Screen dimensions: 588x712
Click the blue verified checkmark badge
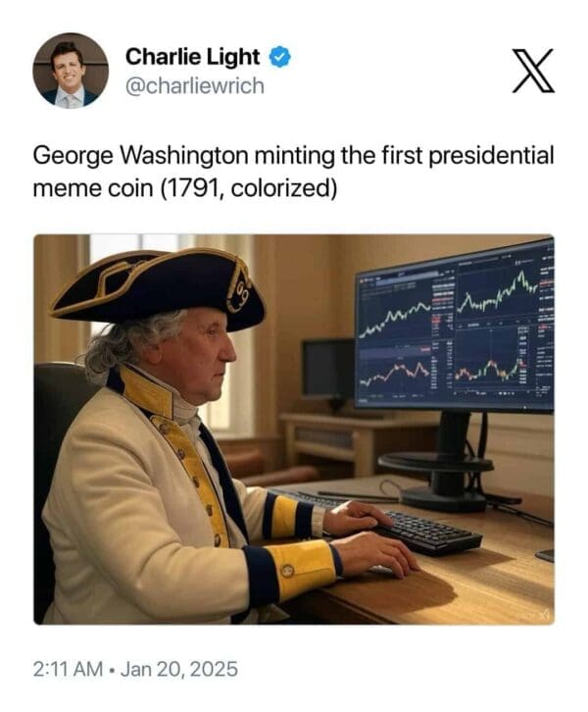coord(280,57)
